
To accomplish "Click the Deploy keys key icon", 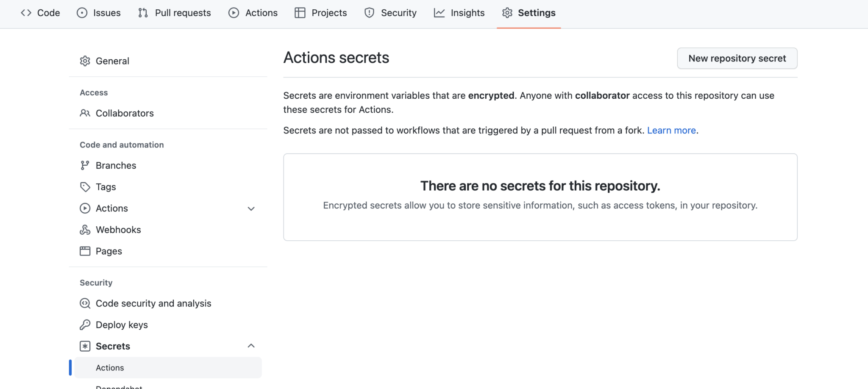I will tap(85, 325).
